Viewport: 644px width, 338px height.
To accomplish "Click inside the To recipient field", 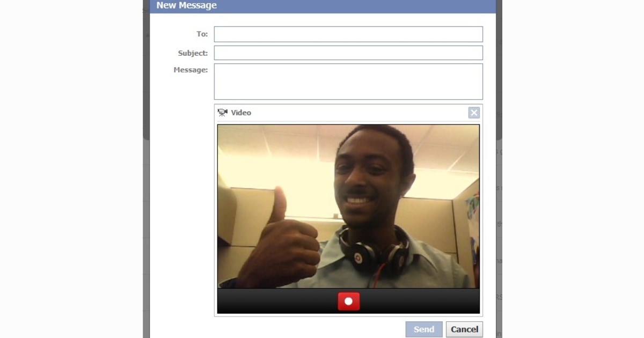I will [348, 34].
